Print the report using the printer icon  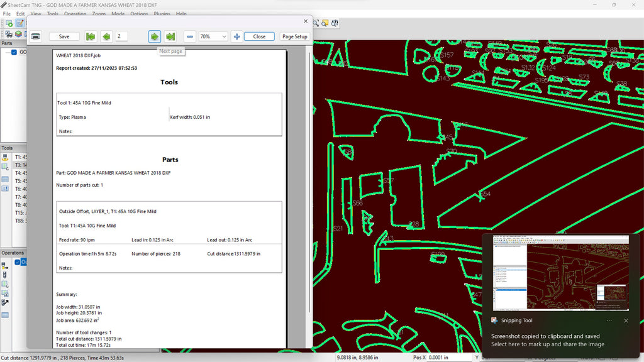tap(36, 36)
